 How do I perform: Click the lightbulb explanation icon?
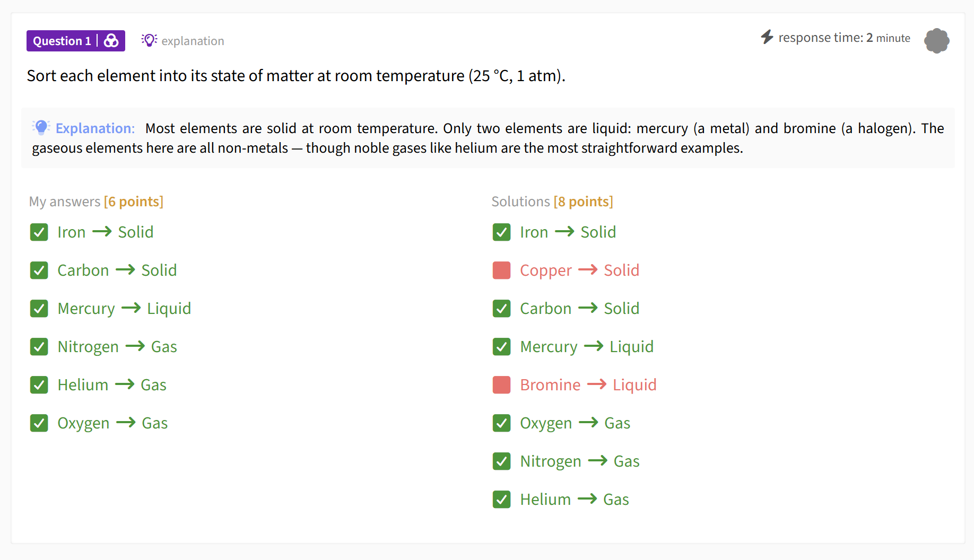(x=149, y=40)
